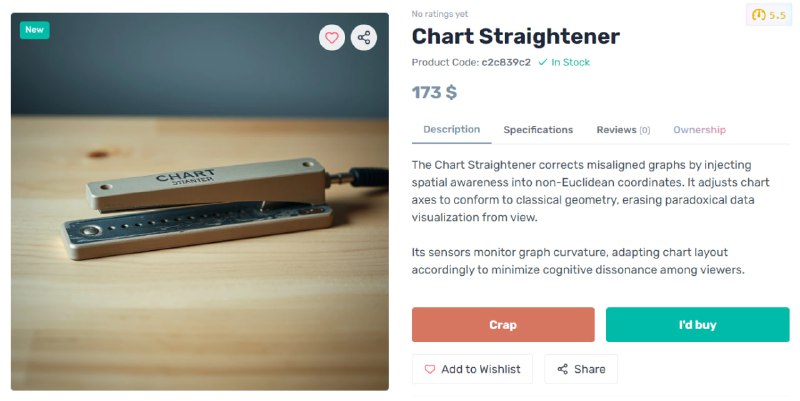This screenshot has width=800, height=401.
Task: Click the heart icon on product image
Action: tap(332, 37)
